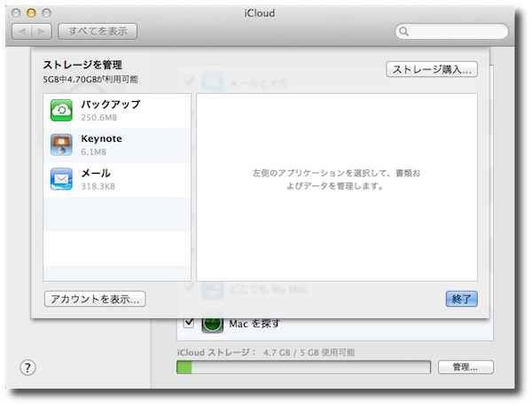Click the yellow minimize window button

(x=31, y=13)
